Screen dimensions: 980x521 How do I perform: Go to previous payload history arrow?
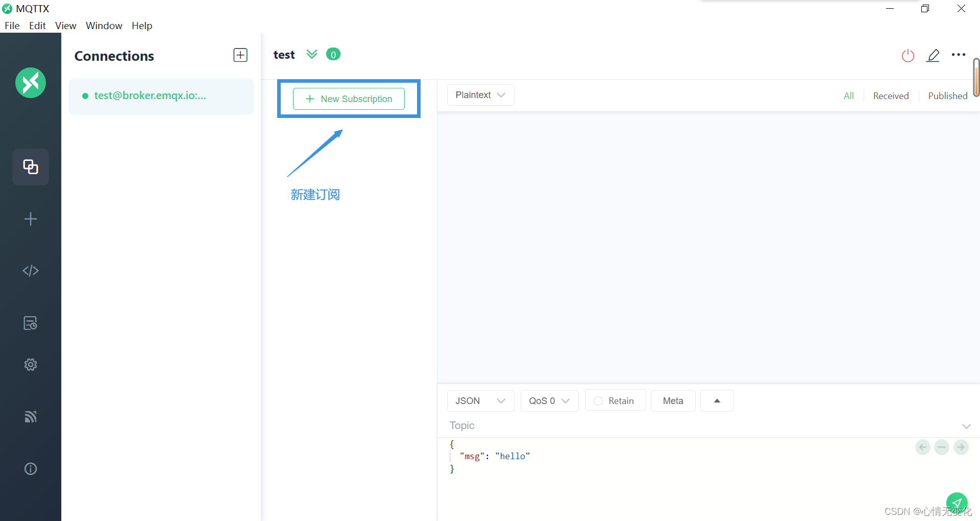(x=923, y=447)
